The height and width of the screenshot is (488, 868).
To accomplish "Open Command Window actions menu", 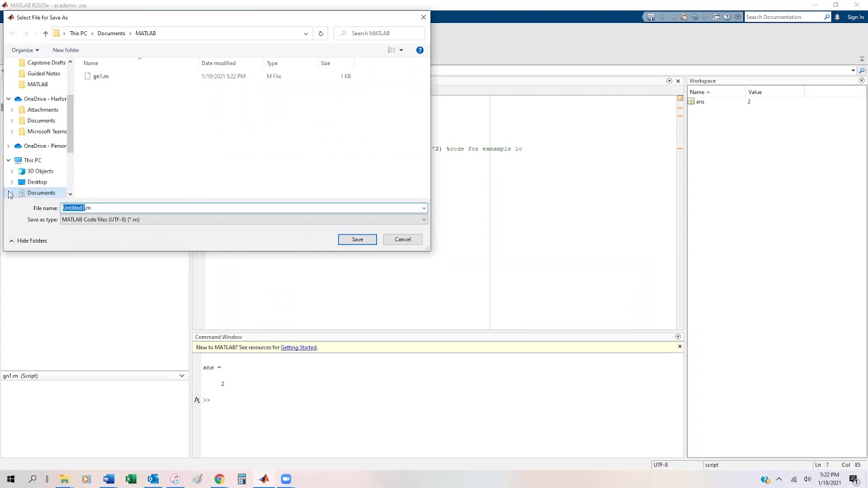I will [x=678, y=337].
